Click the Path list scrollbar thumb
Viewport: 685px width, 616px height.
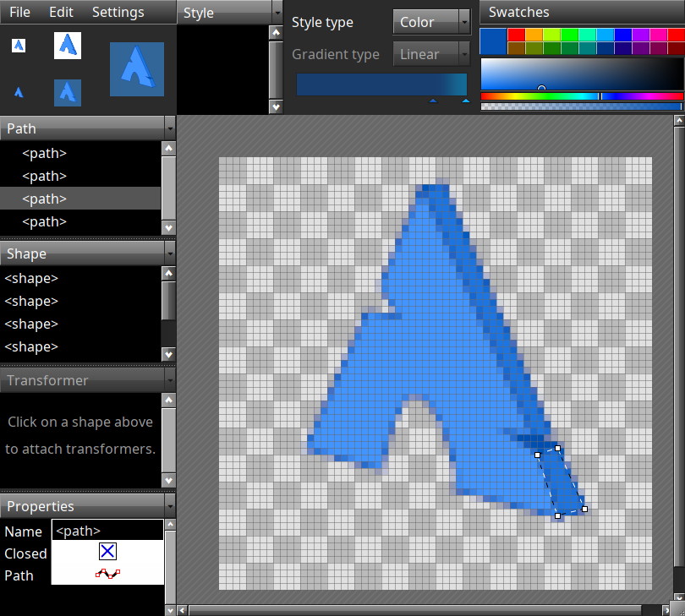point(168,188)
